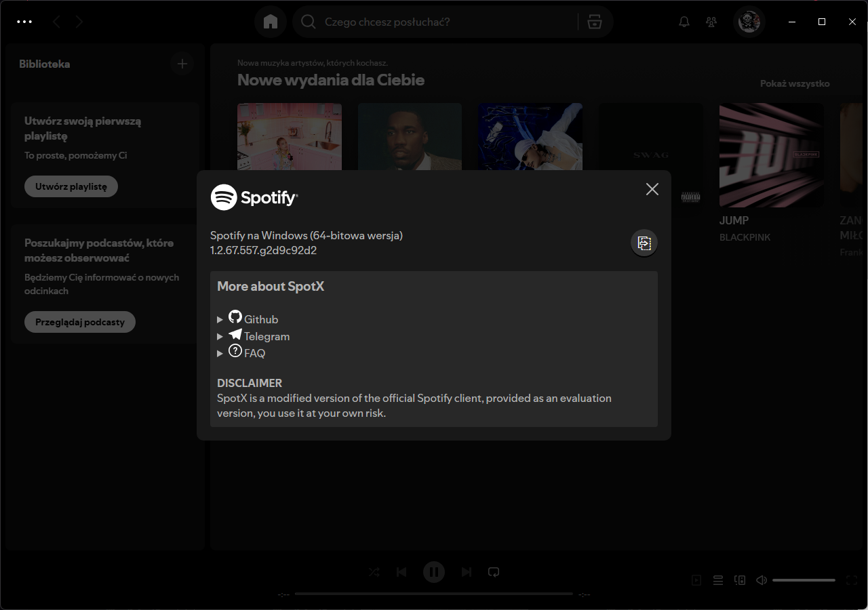868x610 pixels.
Task: Click the Telegram paper plane icon
Action: [235, 334]
